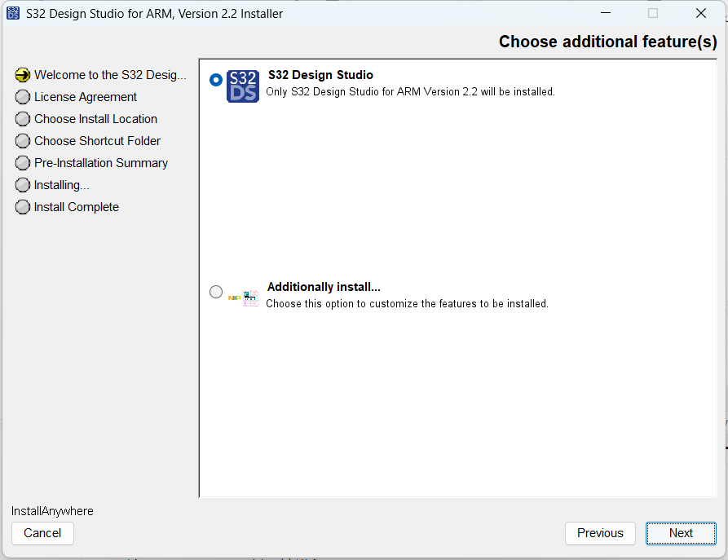Click the License Agreement step label
Viewport: 728px width, 560px height.
[86, 97]
